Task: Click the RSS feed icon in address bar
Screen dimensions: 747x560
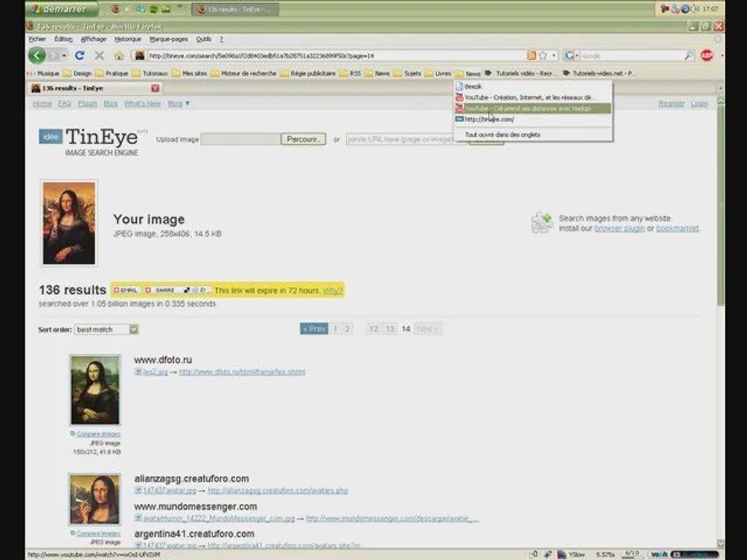Action: 531,56
